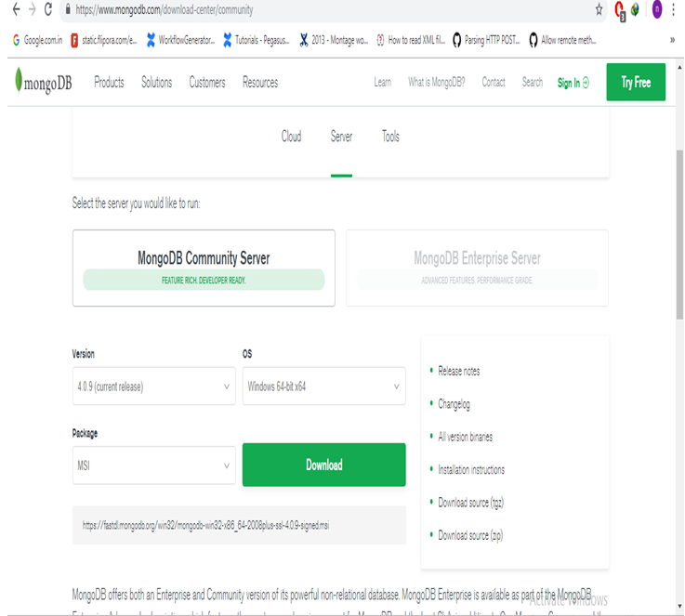Open the Changelog link
This screenshot has height=616, width=685.
tap(454, 404)
